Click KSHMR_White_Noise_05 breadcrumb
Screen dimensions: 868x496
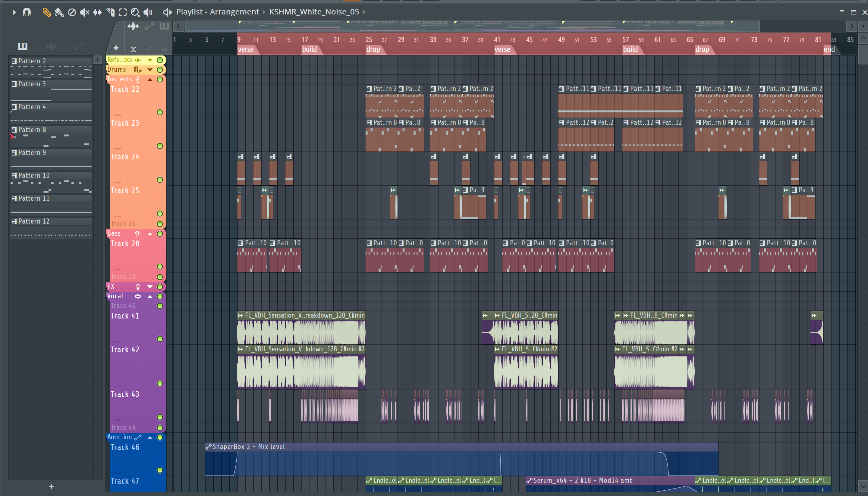tap(314, 12)
